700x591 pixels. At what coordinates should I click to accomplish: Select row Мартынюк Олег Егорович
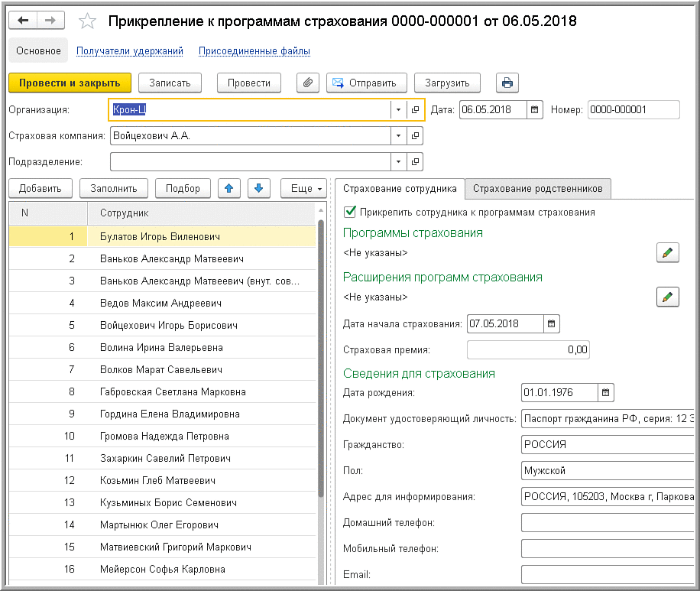[162, 524]
